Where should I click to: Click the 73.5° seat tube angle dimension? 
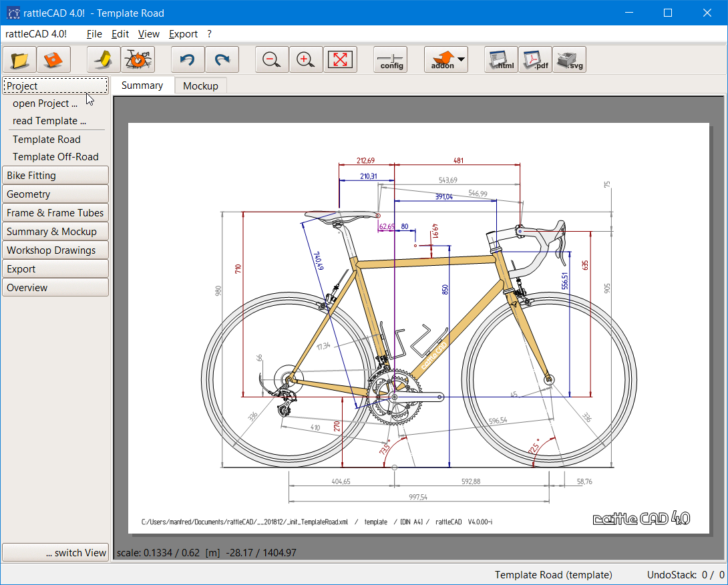tap(385, 447)
